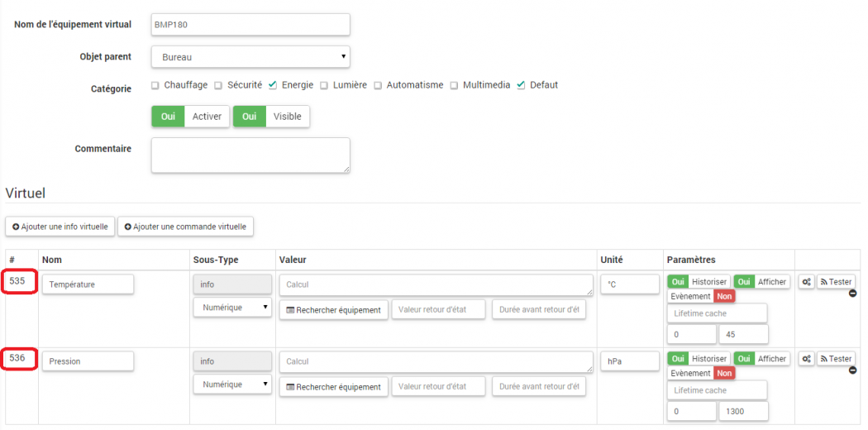Click the Température info type field
The width and height of the screenshot is (868, 430).
[x=232, y=284]
